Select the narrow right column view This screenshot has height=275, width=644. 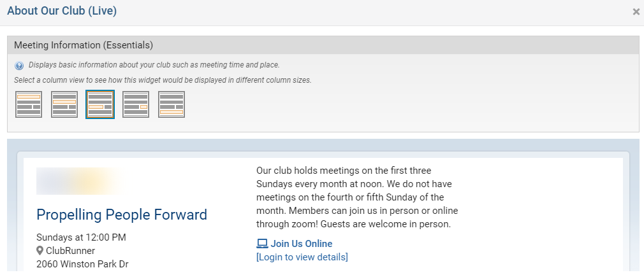(136, 104)
